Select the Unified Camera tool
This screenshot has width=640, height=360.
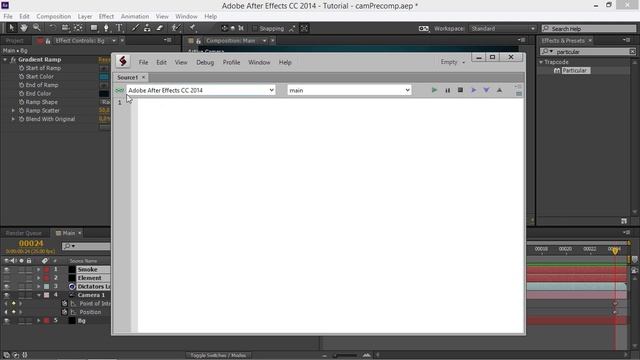click(x=65, y=28)
